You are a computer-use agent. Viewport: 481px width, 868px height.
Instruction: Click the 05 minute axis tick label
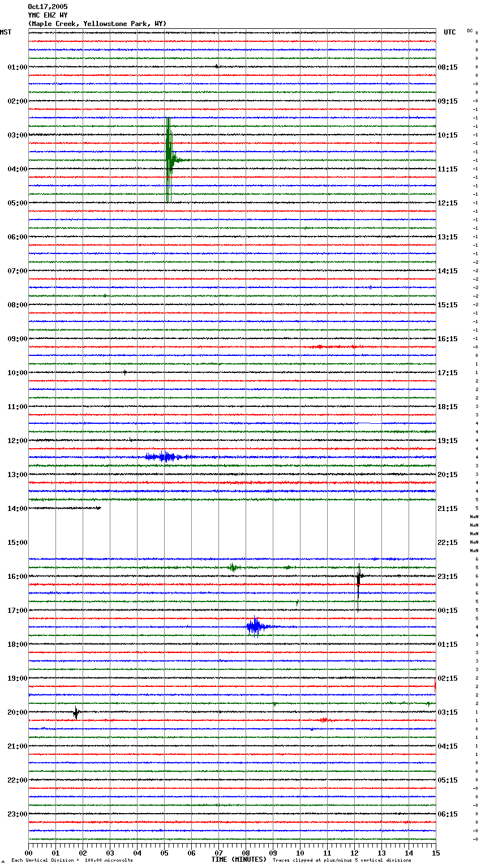pos(164,853)
